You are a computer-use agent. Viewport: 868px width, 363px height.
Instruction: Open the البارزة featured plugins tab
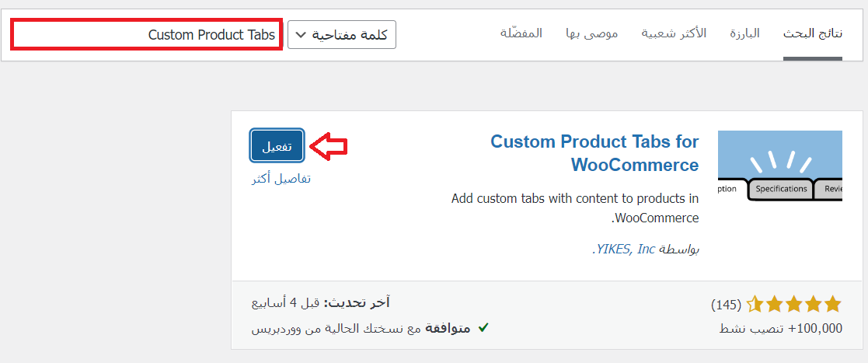[744, 33]
